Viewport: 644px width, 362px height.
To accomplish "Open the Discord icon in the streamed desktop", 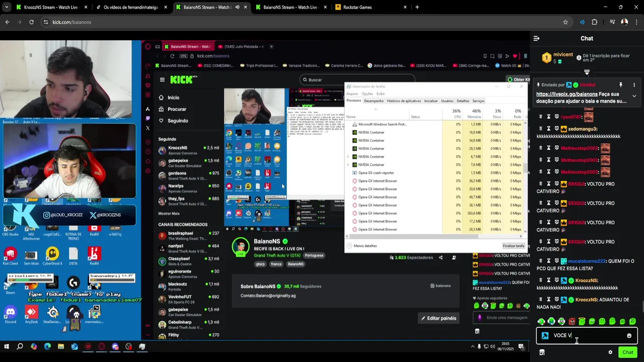I will [x=10, y=314].
